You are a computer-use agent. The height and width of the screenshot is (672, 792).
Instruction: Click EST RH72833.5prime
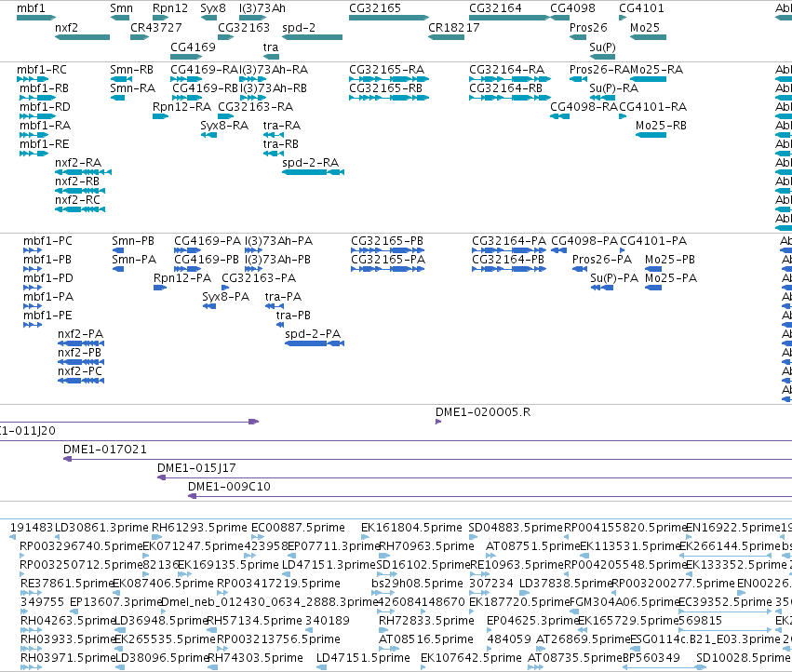click(426, 621)
